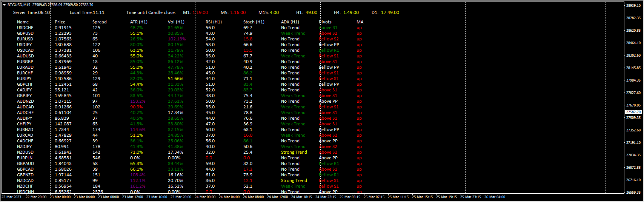Click the GBPNZD RSI value 61.0
644x202 pixels.
(x=210, y=175)
